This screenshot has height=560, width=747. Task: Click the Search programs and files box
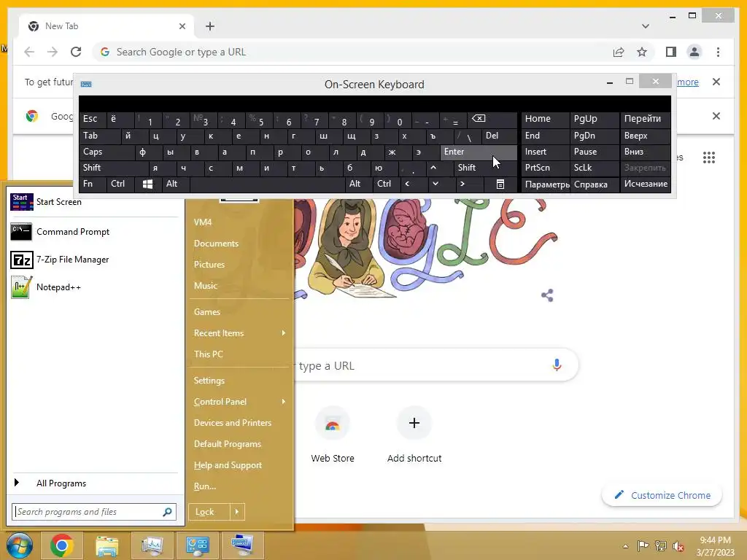(x=94, y=512)
